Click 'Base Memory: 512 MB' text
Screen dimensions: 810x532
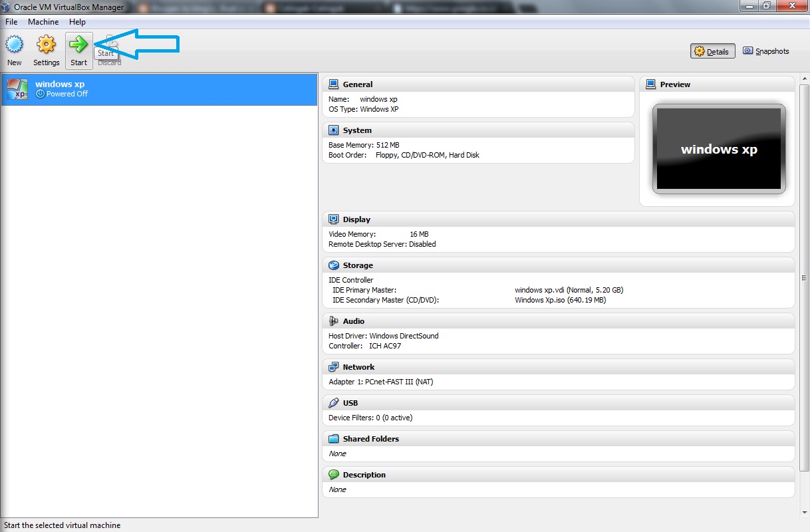(364, 145)
